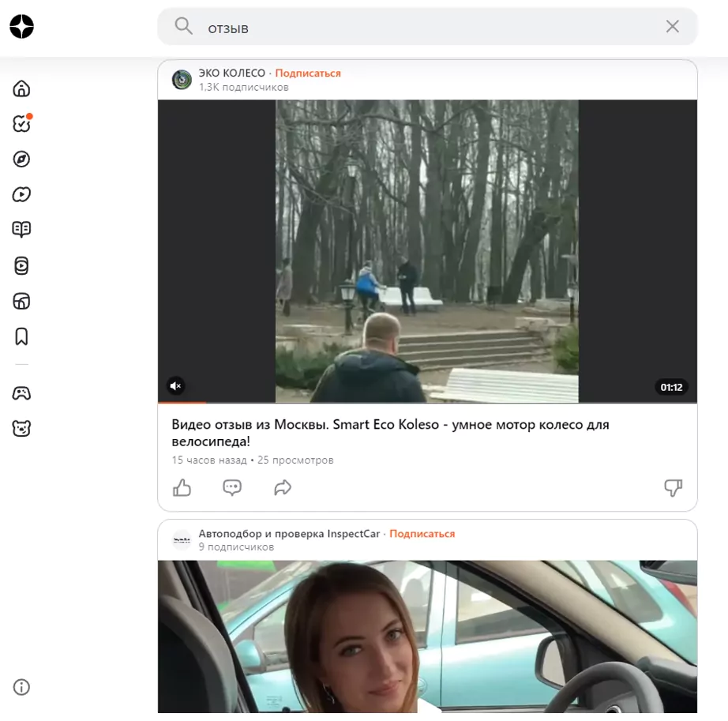The width and height of the screenshot is (728, 721).
Task: Open the compass Explore section
Action: coord(21,159)
